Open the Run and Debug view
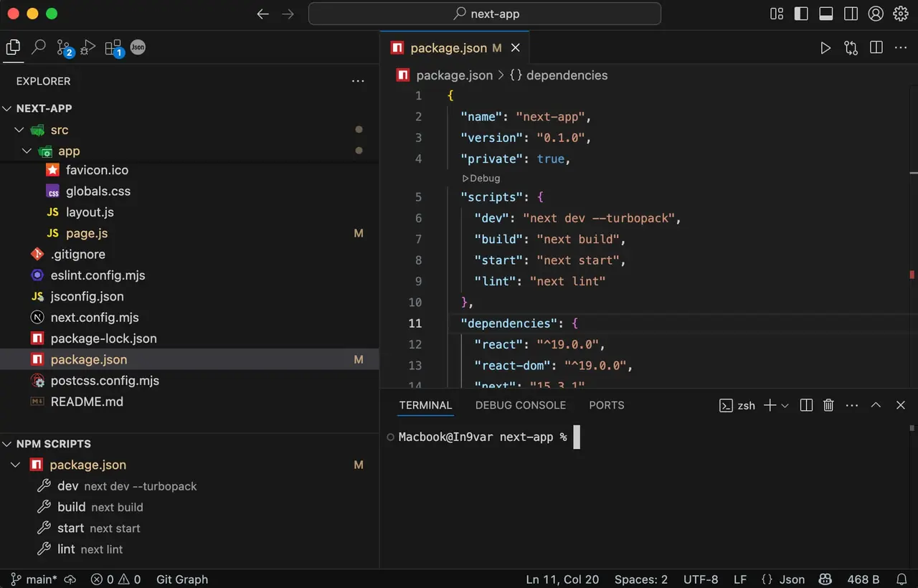Viewport: 918px width, 588px height. click(x=88, y=47)
